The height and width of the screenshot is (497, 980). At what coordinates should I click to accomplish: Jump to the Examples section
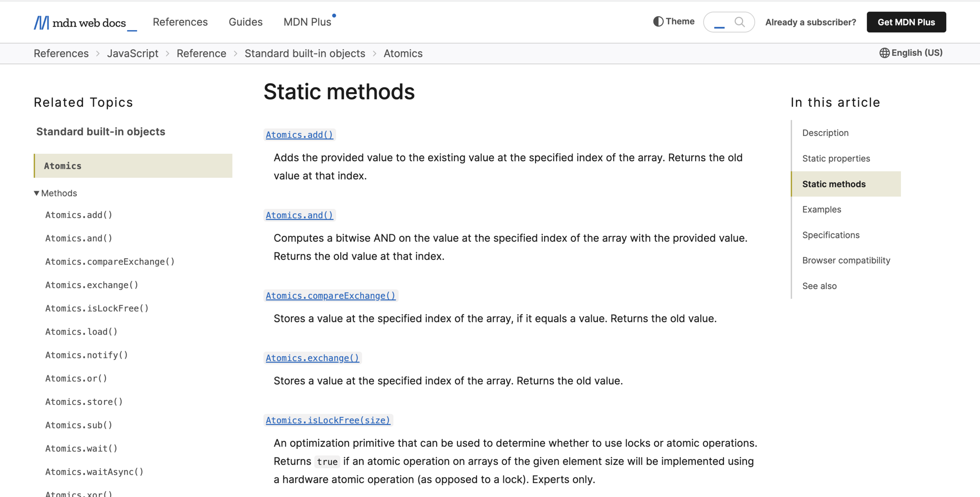coord(821,209)
